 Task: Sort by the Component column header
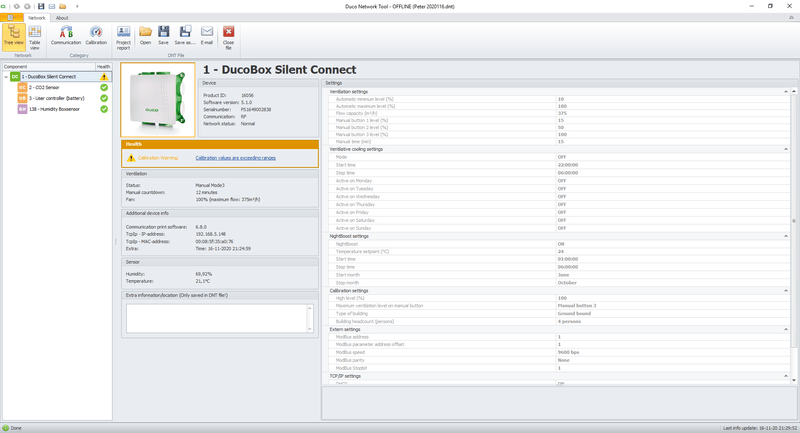[x=48, y=66]
